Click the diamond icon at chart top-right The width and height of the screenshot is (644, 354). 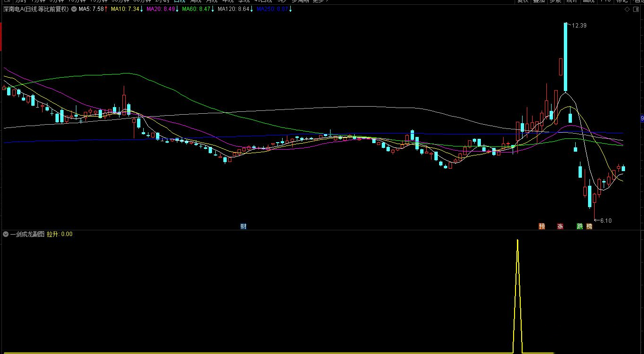627,9
